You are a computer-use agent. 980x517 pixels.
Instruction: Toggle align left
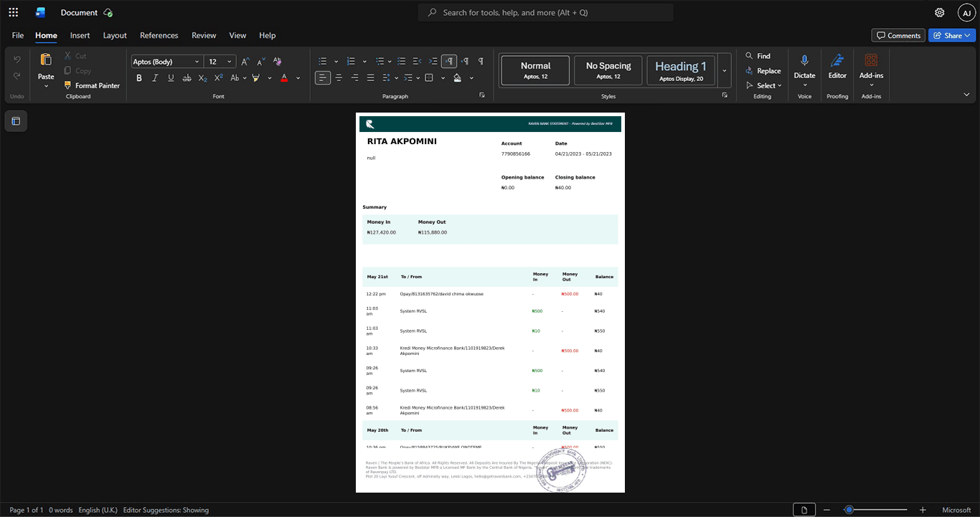click(x=323, y=77)
